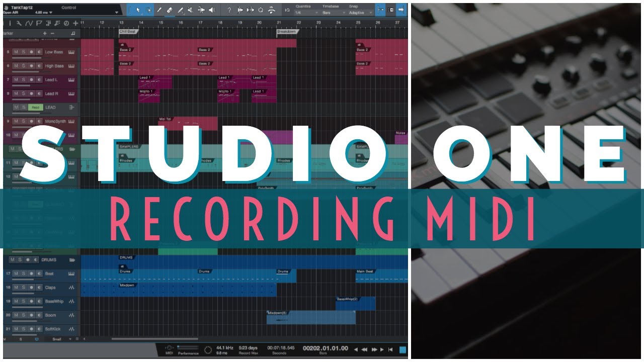644x362 pixels.
Task: Toggle autoscroll arrow button in toolbar
Action: (x=401, y=10)
